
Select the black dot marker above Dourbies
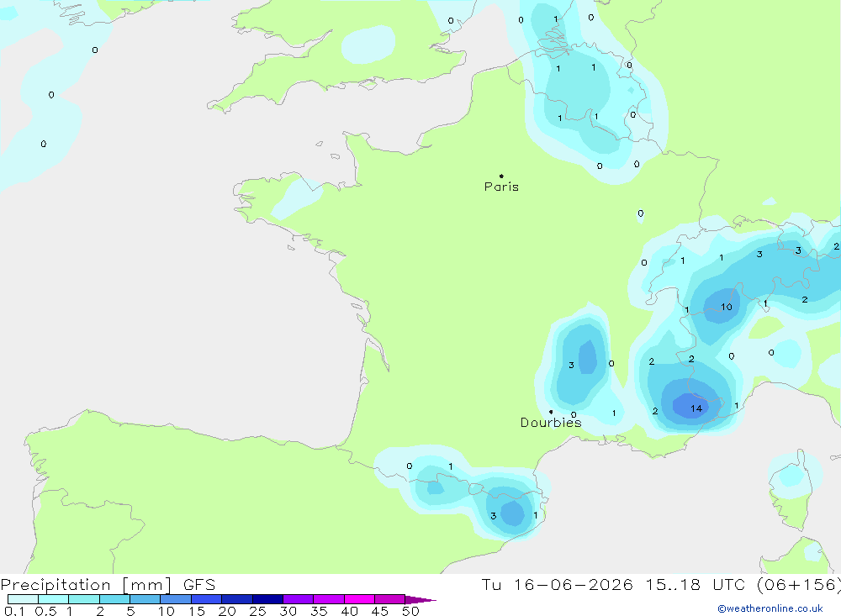click(551, 412)
